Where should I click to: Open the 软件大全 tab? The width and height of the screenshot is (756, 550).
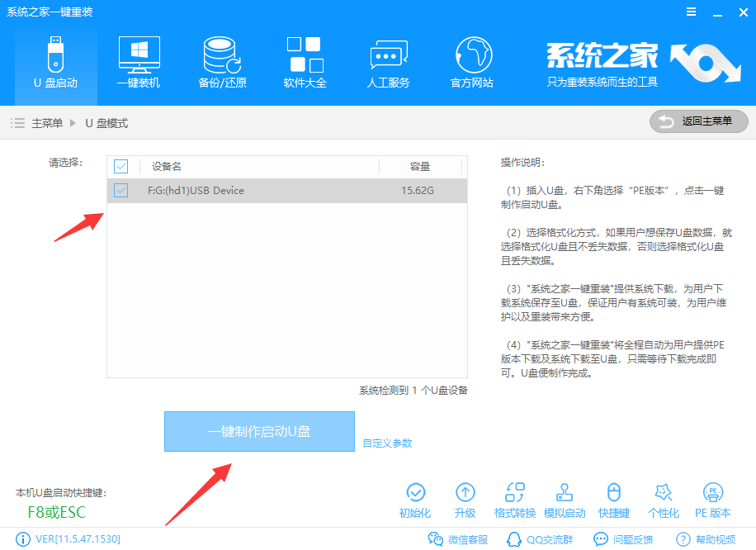tap(305, 63)
